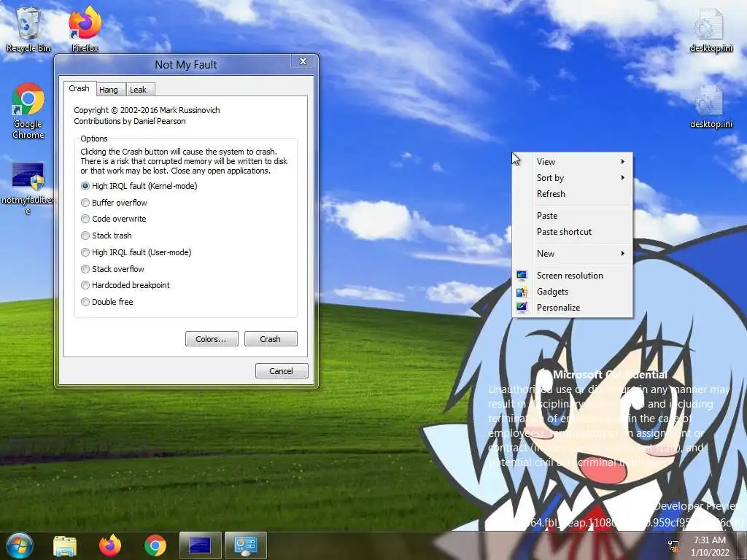Select the Hardcoded breakpoint radio button

[x=85, y=285]
